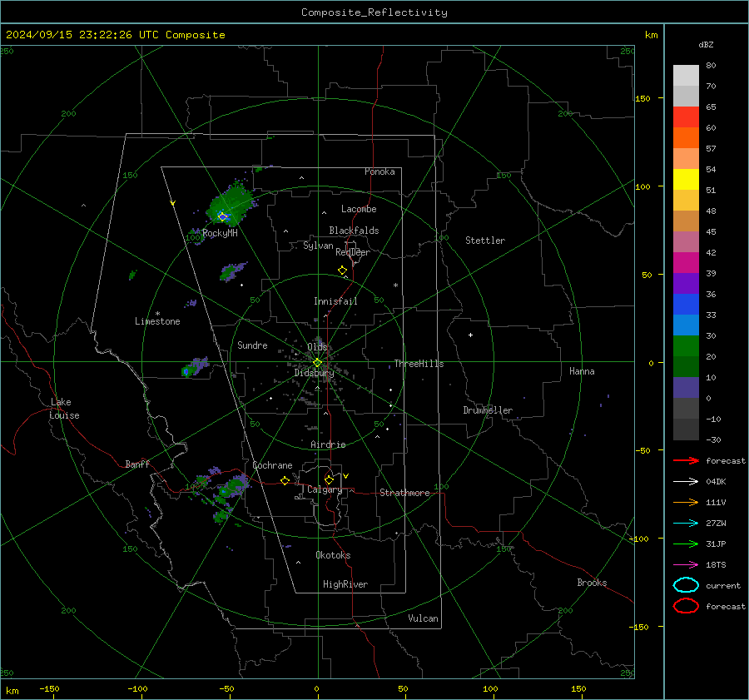Click the RockyMH map label
This screenshot has width=749, height=700.
pyautogui.click(x=220, y=233)
